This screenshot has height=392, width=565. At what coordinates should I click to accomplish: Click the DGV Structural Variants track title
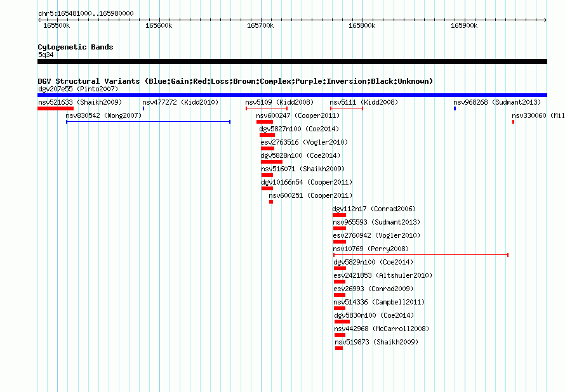click(236, 81)
